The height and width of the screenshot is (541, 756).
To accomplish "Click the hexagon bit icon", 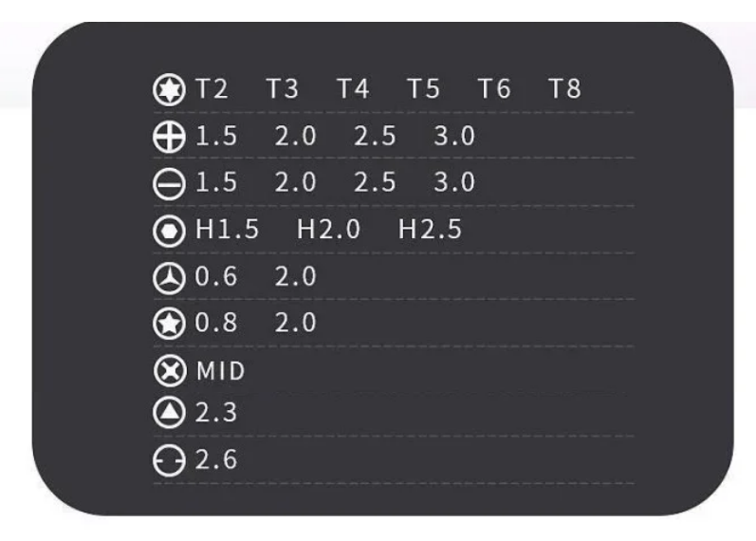I will click(x=169, y=232).
